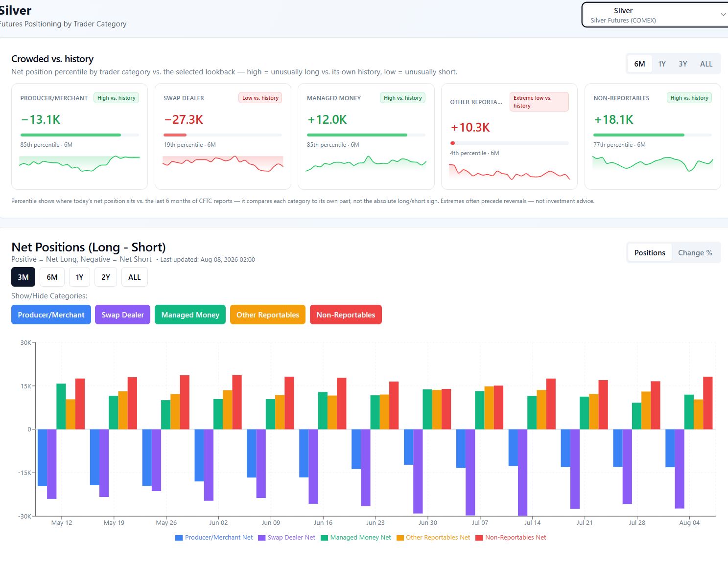This screenshot has width=728, height=564.
Task: Toggle Other Reportables category visibility
Action: click(x=267, y=315)
